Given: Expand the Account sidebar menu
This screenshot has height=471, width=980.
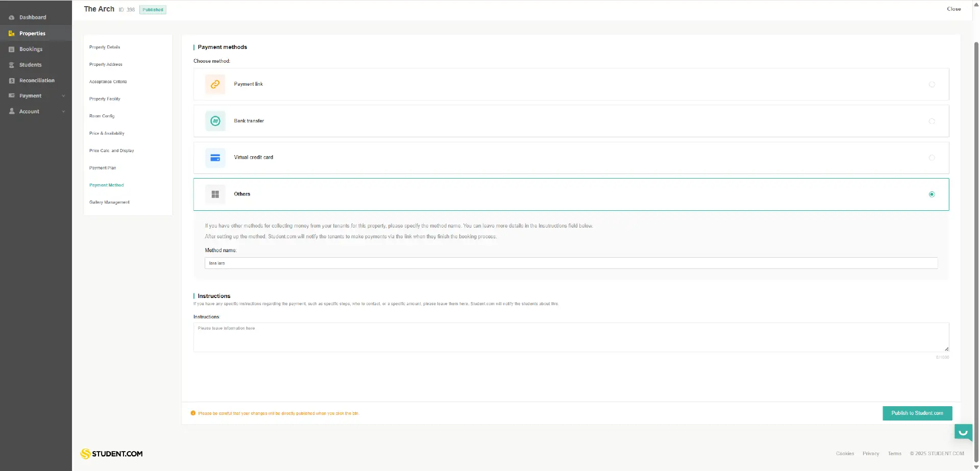Looking at the screenshot, I should pos(63,111).
